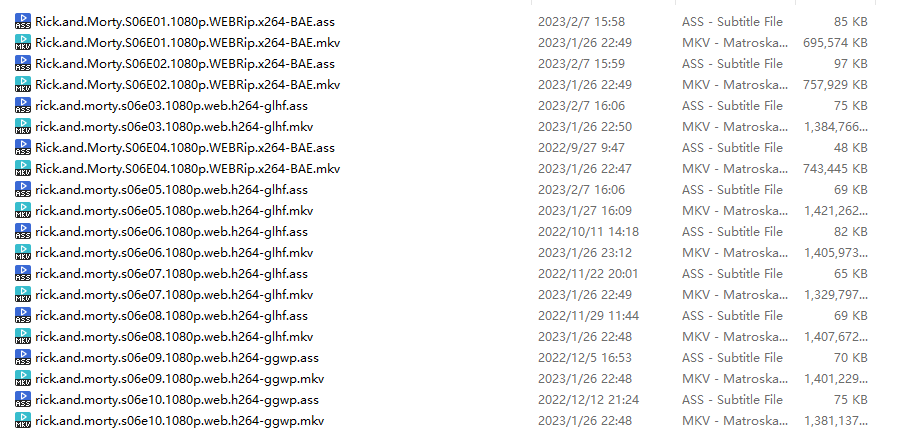Click the ASS icon of s06e10 ggwp subtitle

pos(23,400)
